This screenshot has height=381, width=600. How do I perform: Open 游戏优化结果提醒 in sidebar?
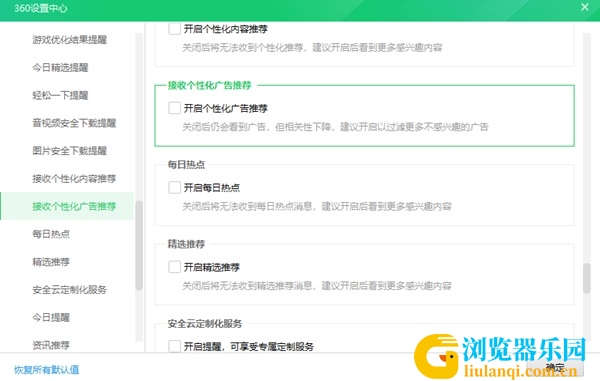pos(69,39)
